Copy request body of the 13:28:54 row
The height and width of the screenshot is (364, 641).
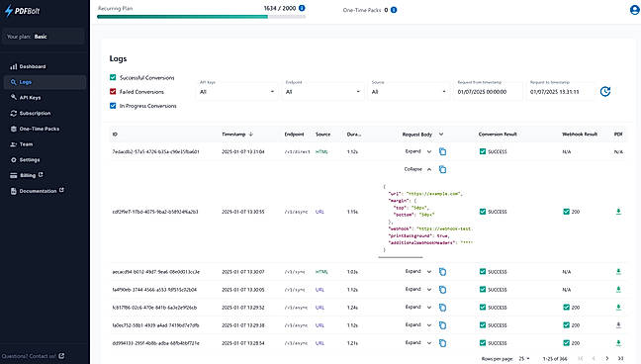click(x=443, y=343)
